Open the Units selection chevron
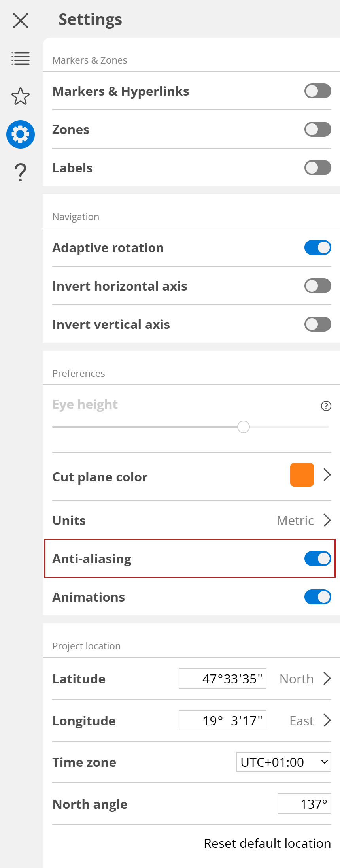 tap(327, 520)
